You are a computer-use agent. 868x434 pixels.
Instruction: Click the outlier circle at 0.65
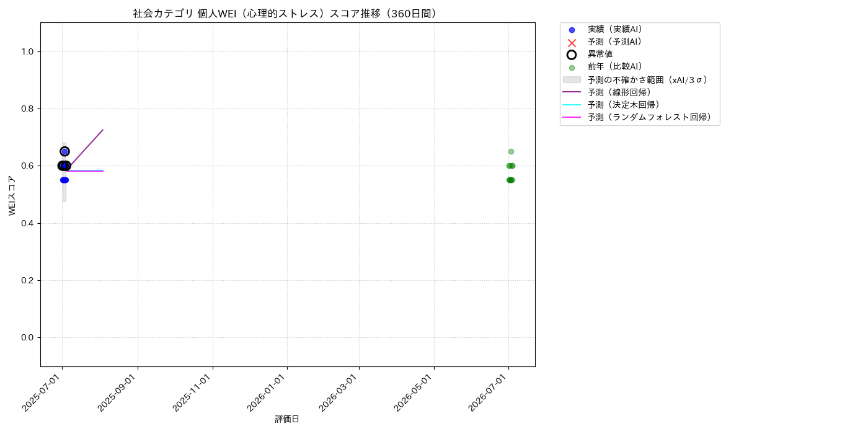(x=64, y=151)
